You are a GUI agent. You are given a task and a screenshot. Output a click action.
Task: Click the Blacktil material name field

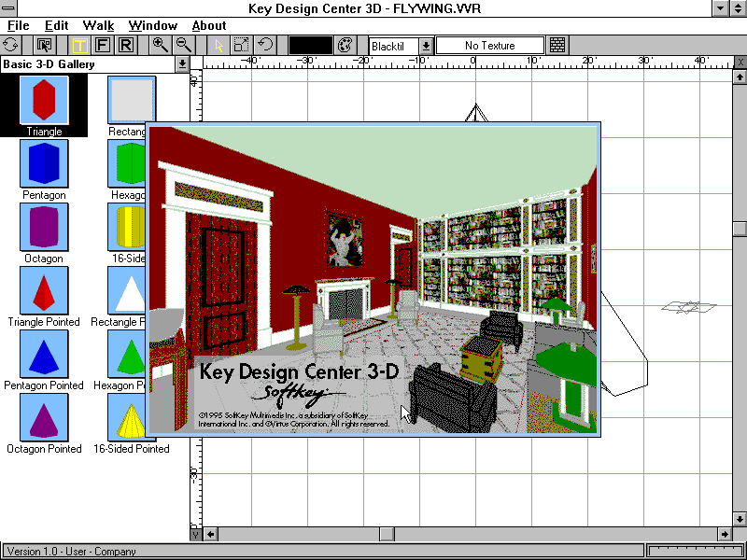tap(393, 46)
